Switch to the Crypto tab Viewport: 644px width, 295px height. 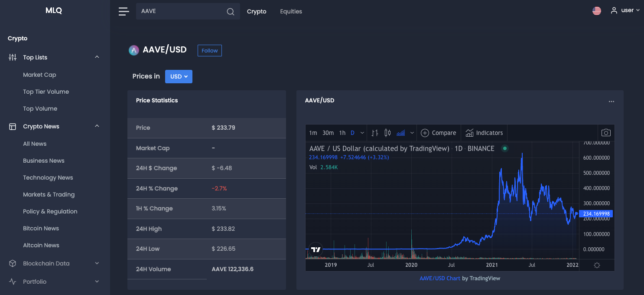pos(257,11)
